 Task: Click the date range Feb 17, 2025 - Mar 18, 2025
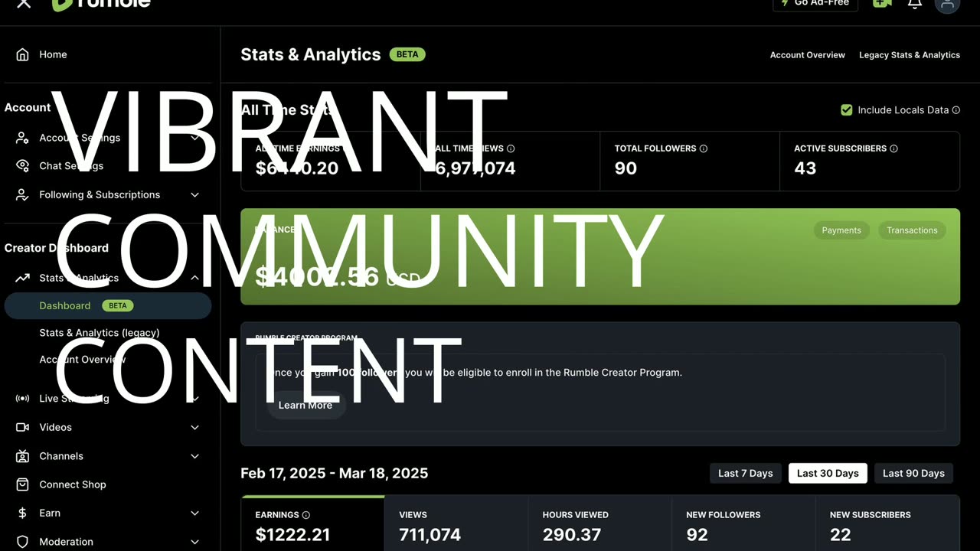point(335,473)
